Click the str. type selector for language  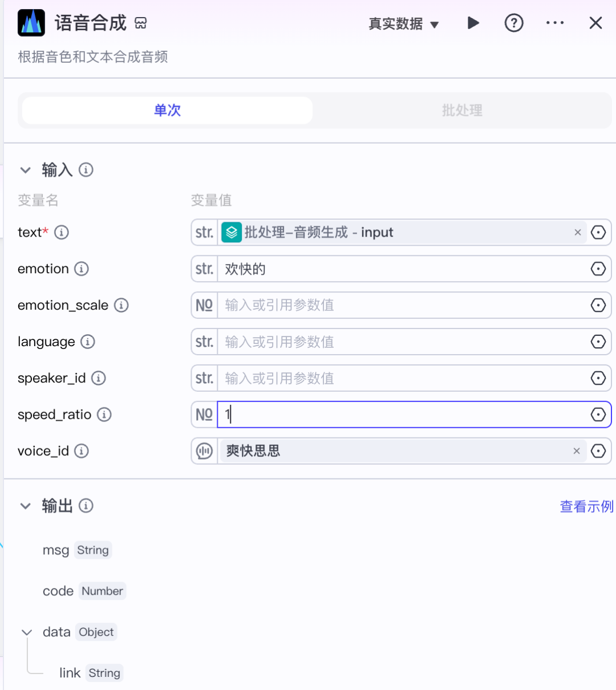click(204, 342)
